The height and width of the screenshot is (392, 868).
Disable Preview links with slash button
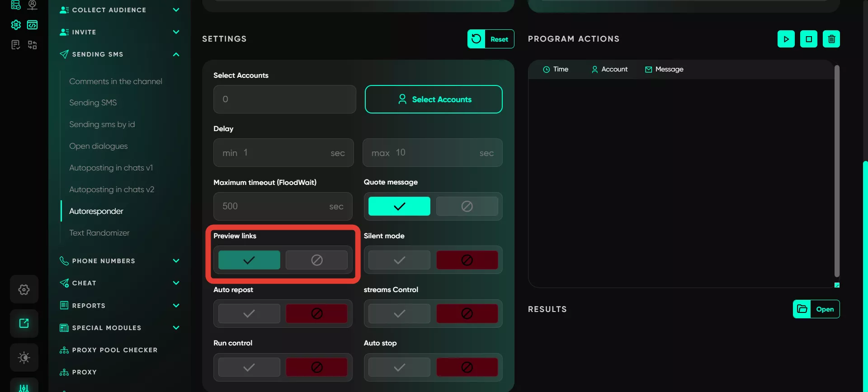316,260
